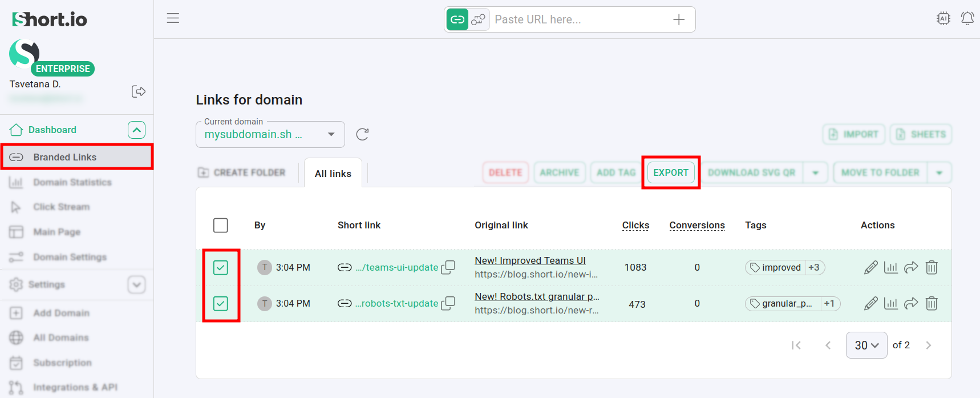
Task: Select the All links tab
Action: tap(333, 174)
